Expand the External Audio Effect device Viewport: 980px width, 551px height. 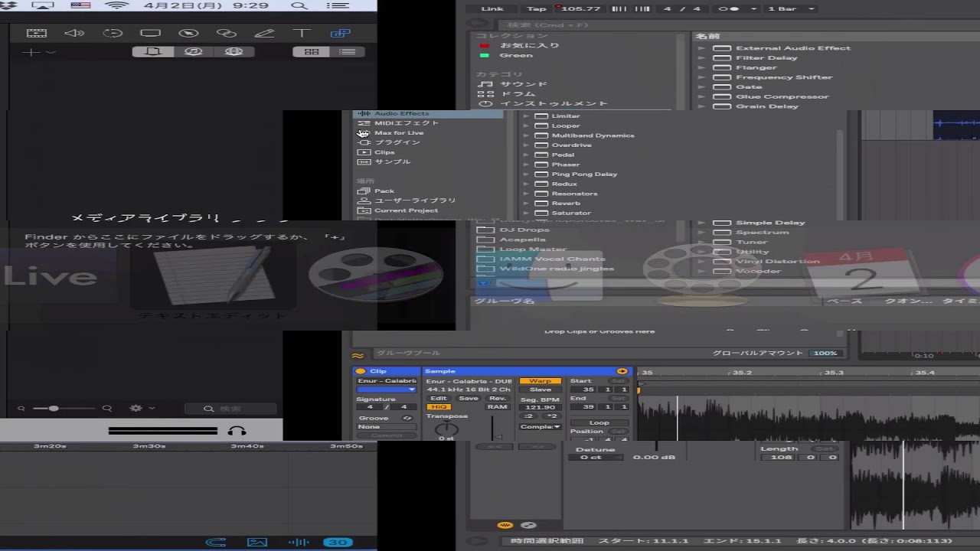coord(701,48)
